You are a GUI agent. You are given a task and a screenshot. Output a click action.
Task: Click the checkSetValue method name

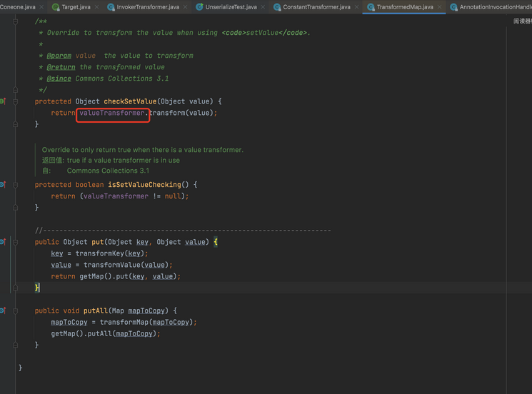[x=130, y=101]
